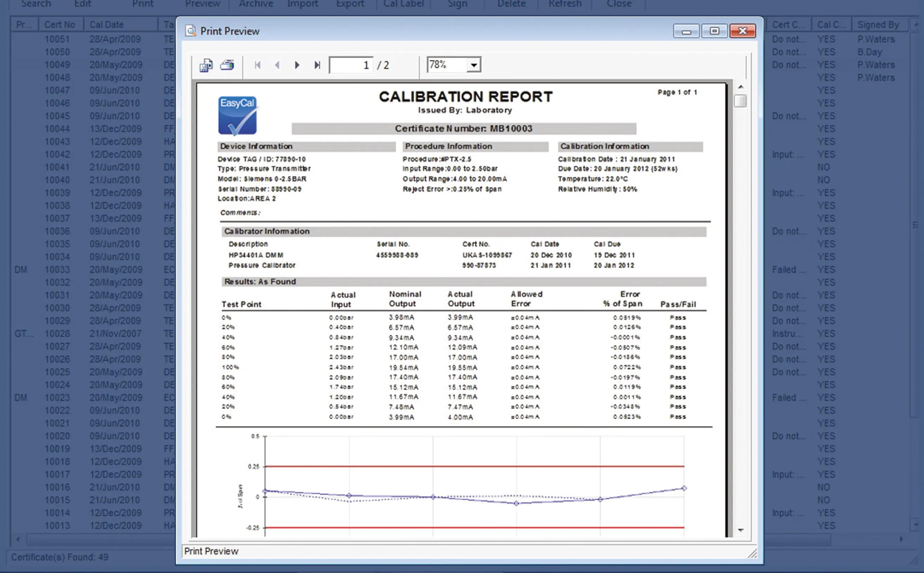924x573 pixels.
Task: Click the EasyCal logo on the report
Action: pyautogui.click(x=237, y=116)
